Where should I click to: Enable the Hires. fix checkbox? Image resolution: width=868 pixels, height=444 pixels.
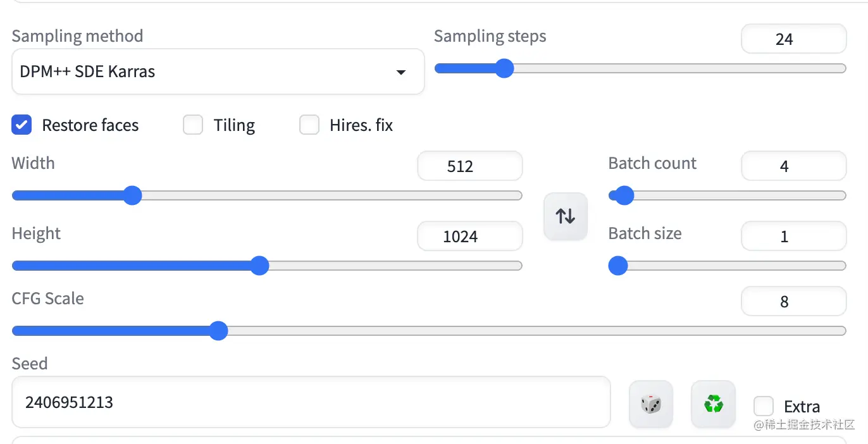[x=309, y=125]
